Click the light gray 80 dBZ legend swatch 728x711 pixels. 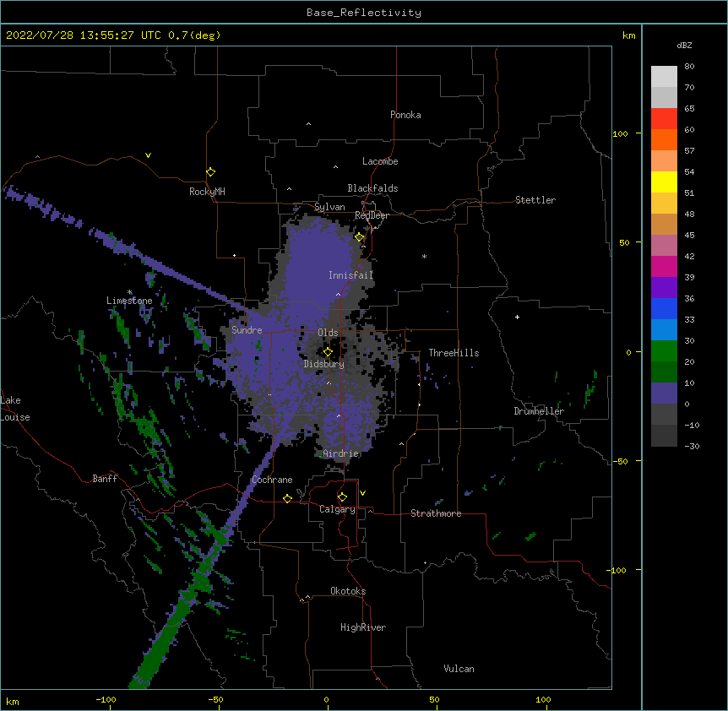(x=664, y=77)
